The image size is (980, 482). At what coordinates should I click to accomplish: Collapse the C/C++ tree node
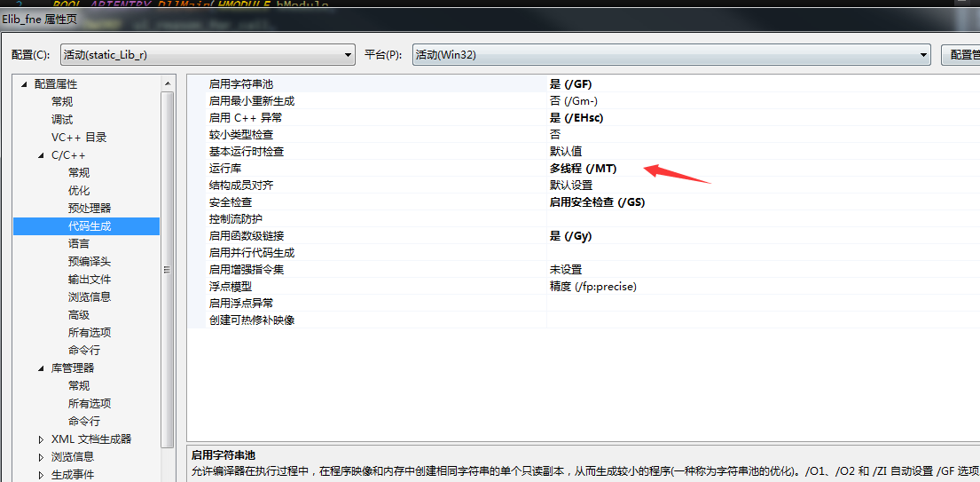click(42, 155)
